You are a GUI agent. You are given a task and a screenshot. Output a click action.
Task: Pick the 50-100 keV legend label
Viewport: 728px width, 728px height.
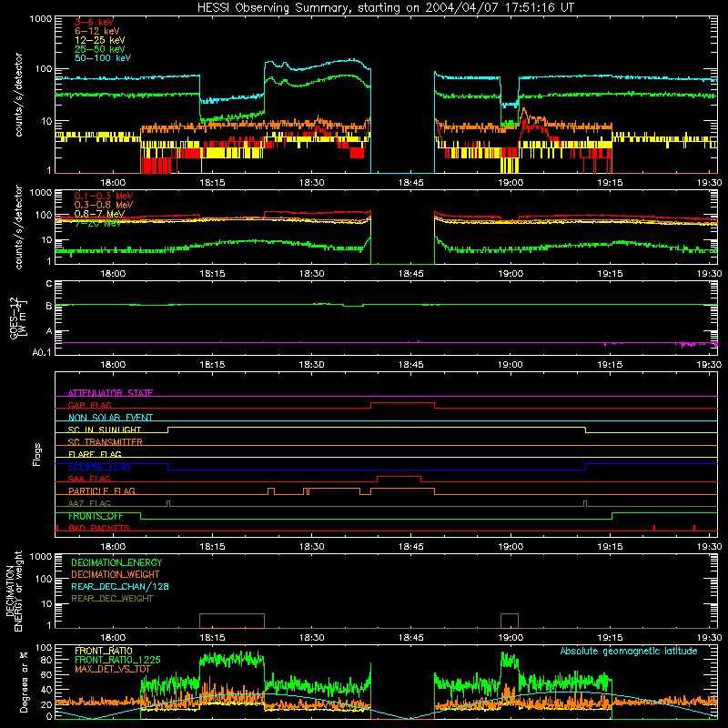coord(102,58)
